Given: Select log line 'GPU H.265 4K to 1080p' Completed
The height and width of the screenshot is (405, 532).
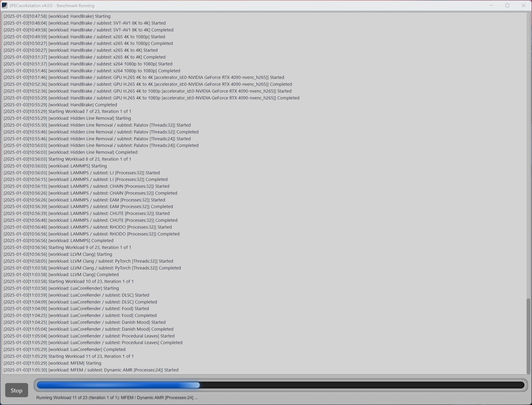Looking at the screenshot, I should pyautogui.click(x=151, y=98).
